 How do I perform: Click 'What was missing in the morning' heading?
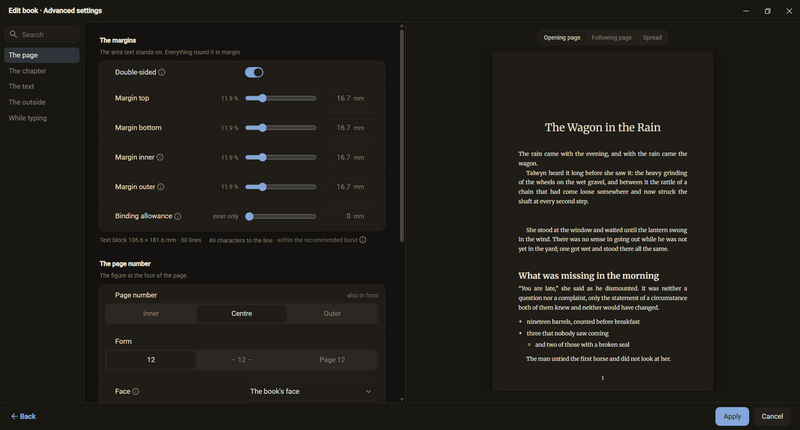(x=589, y=275)
